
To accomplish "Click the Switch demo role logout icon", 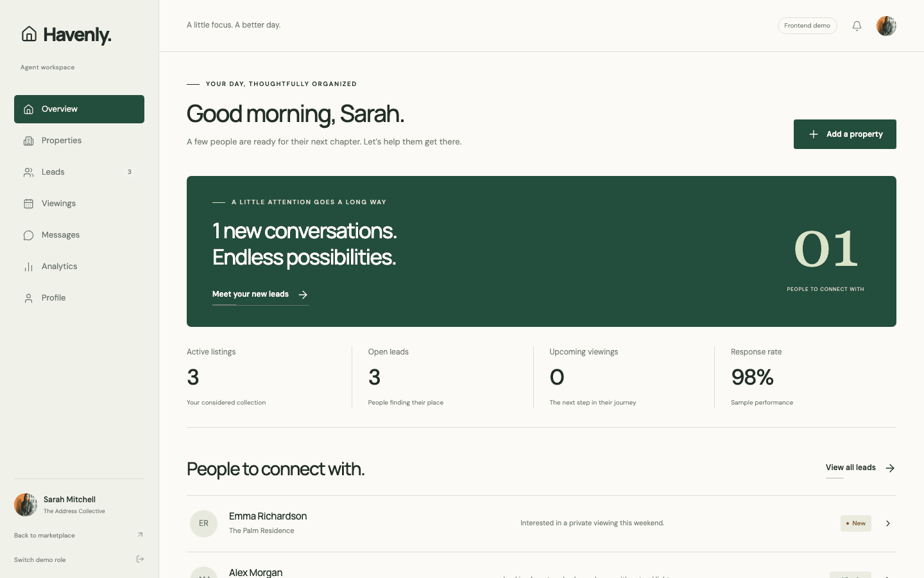I will pyautogui.click(x=140, y=559).
